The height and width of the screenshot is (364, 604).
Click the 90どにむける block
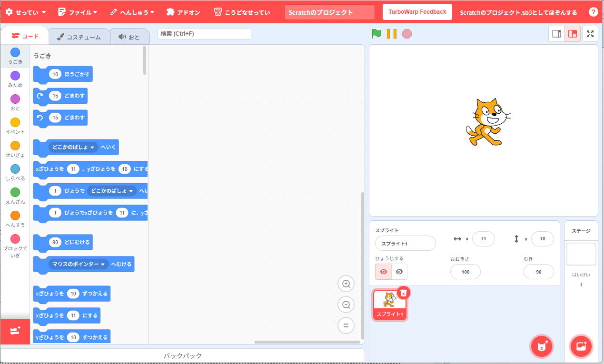(62, 243)
